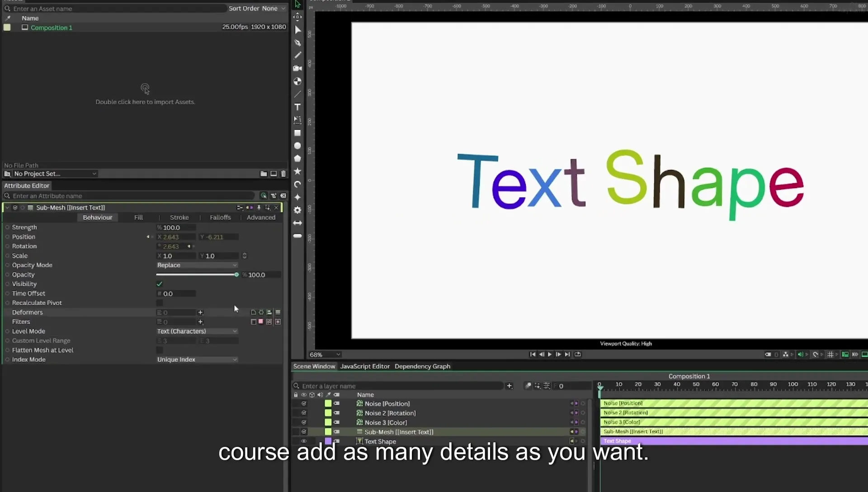Choose the Star shape tool
Screen dimensions: 868x492
[297, 171]
